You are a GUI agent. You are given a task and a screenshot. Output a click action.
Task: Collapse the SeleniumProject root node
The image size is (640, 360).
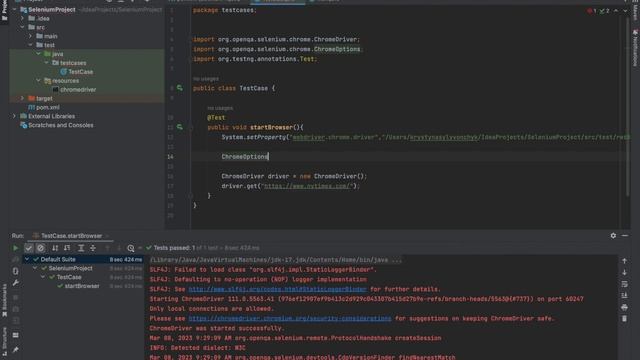tap(15, 9)
